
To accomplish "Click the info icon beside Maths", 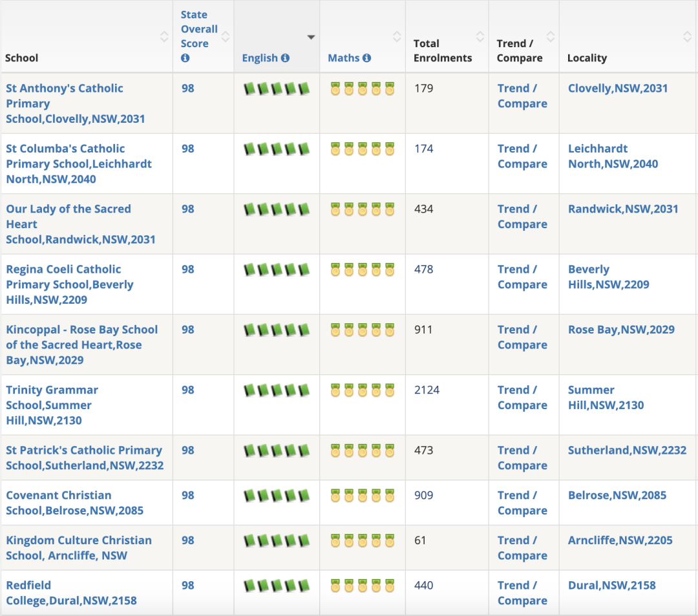I will click(367, 58).
